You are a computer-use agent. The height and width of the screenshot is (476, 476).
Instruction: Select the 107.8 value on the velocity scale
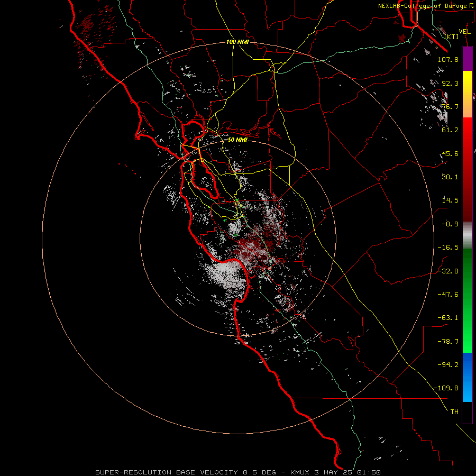pos(448,59)
